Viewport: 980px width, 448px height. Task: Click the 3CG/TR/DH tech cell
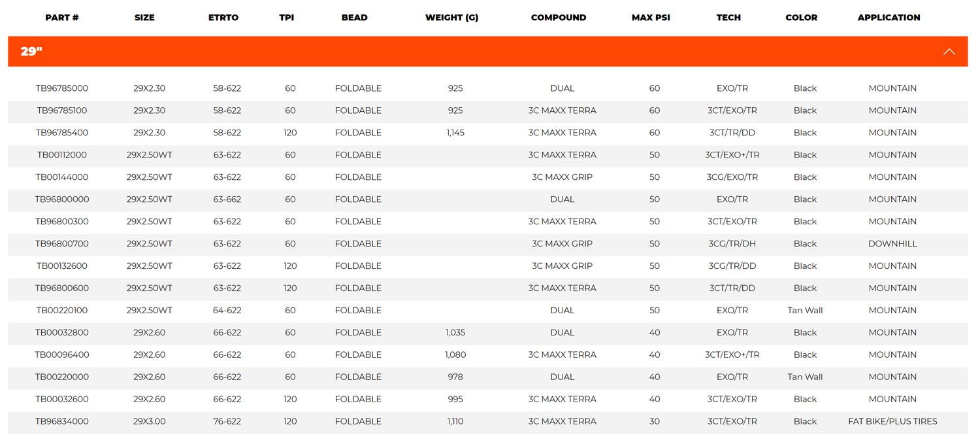732,244
